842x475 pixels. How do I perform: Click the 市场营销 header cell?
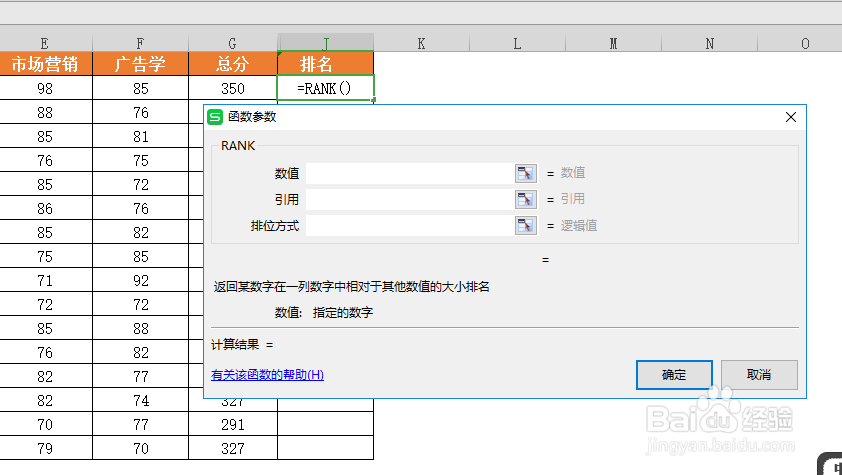pos(46,64)
